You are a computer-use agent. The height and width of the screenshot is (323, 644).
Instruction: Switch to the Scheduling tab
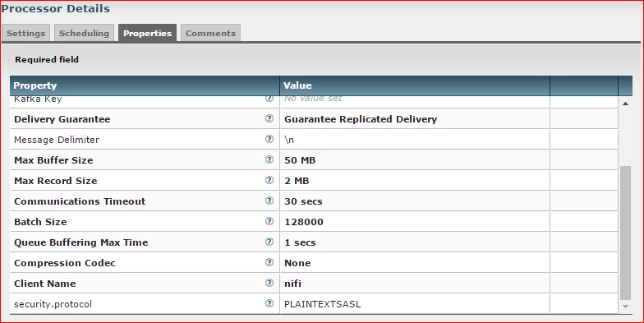coord(84,33)
